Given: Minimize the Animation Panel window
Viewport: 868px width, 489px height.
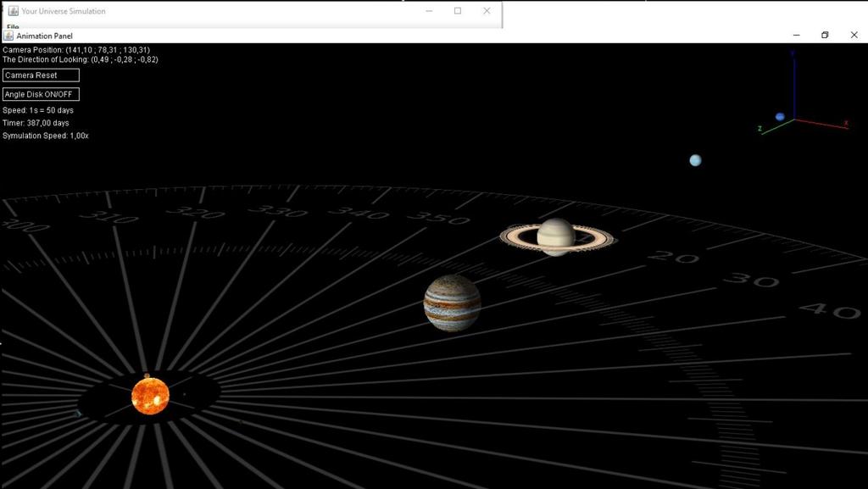Looking at the screenshot, I should [x=796, y=35].
